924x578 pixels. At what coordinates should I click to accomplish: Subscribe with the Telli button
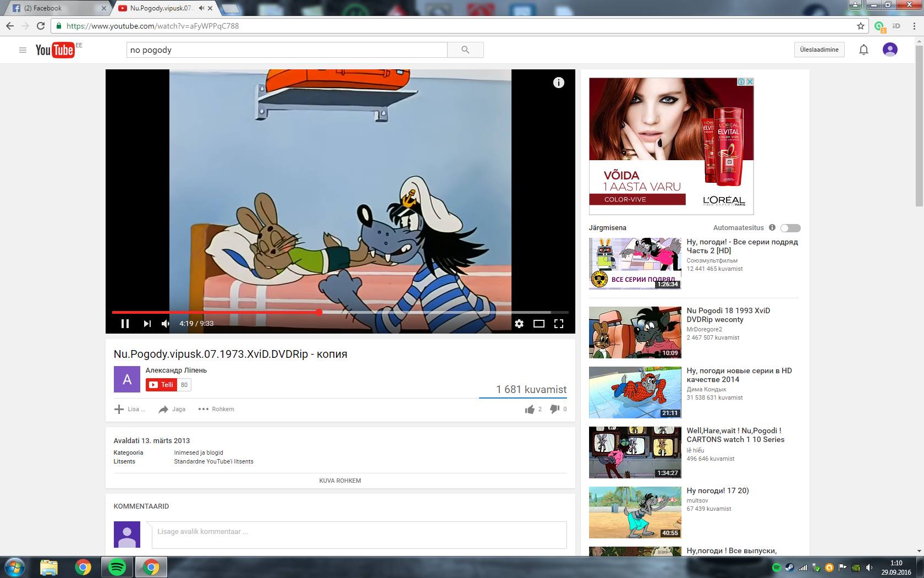[162, 385]
